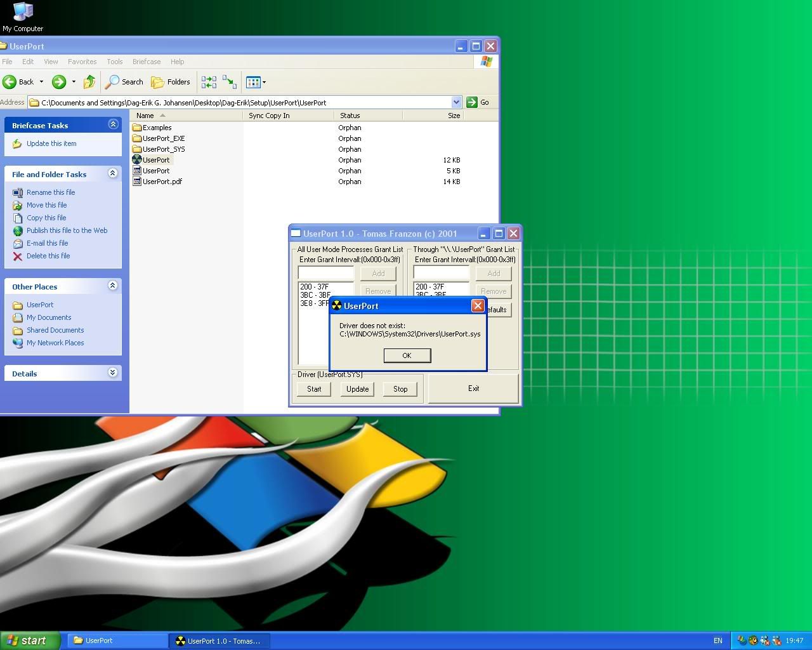Click the All User Mode grant interval field
Image resolution: width=812 pixels, height=650 pixels.
coord(326,274)
